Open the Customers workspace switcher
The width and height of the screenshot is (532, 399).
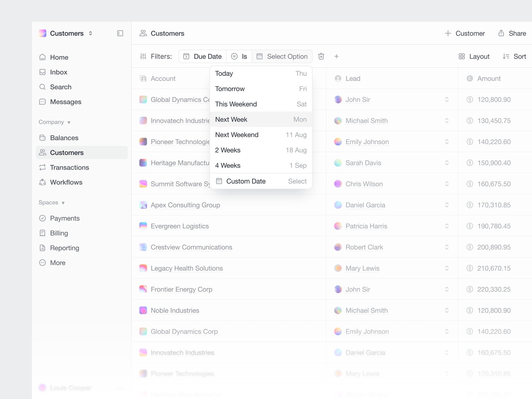pos(66,33)
